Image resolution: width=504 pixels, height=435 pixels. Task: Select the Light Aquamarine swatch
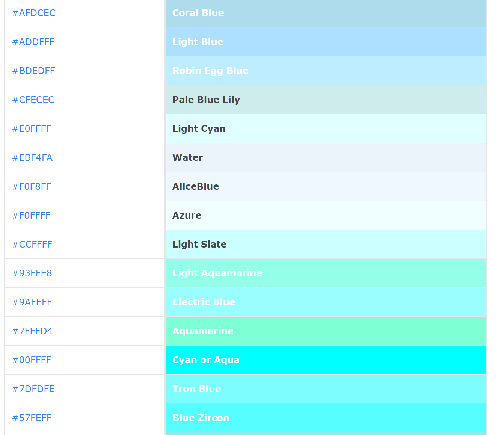point(325,273)
